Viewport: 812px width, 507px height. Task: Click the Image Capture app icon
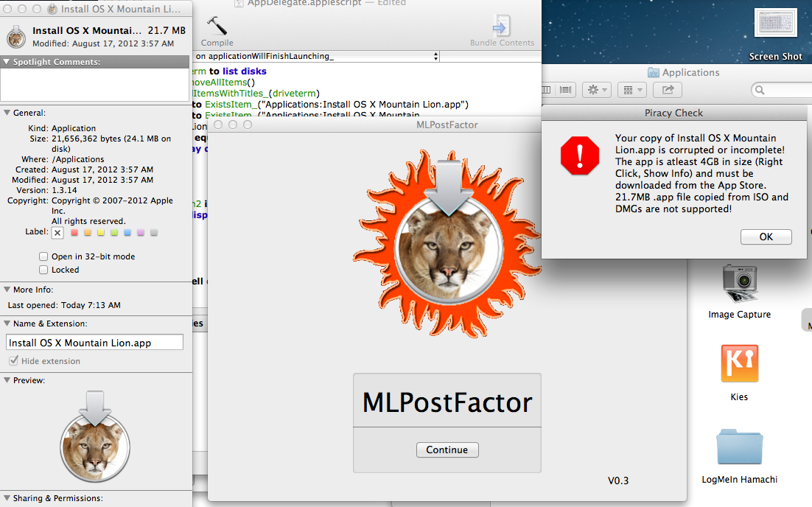pos(740,283)
